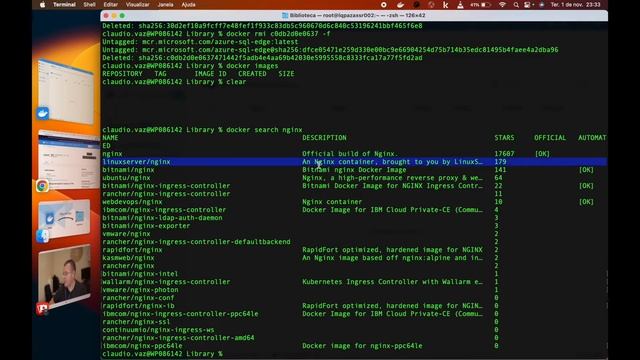This screenshot has width=640, height=360.
Task: Open Spotlight search magnifier icon
Action: (516, 5)
